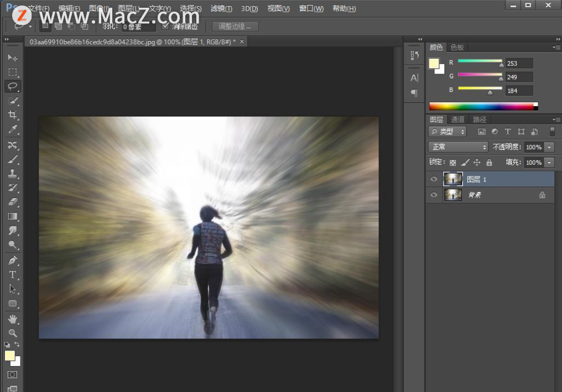Select the Gradient tool
The width and height of the screenshot is (562, 392).
(x=13, y=216)
